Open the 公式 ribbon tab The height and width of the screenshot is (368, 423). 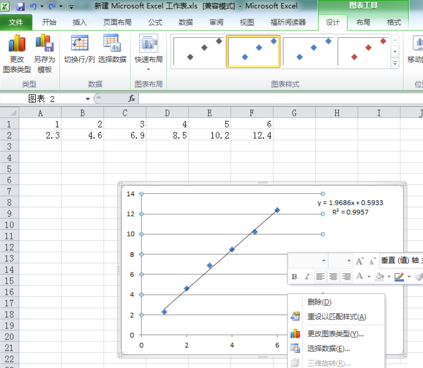[155, 22]
